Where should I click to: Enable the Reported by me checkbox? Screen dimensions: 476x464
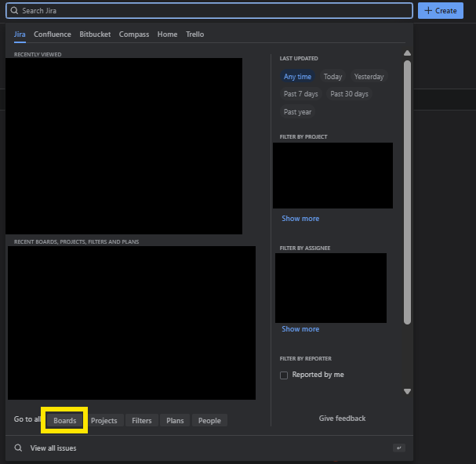[x=284, y=375]
